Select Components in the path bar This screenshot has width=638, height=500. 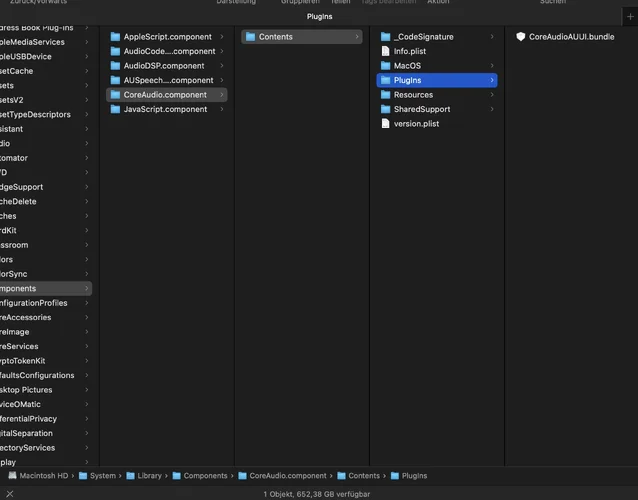(x=205, y=476)
